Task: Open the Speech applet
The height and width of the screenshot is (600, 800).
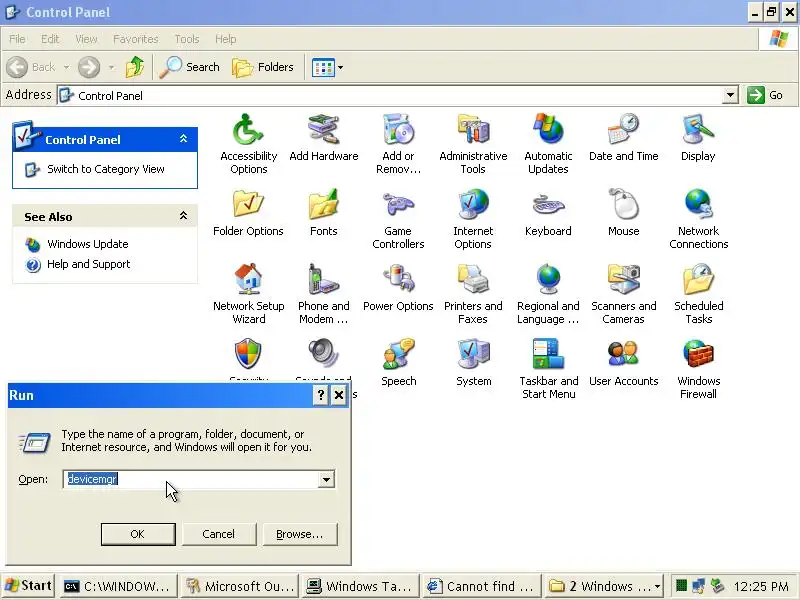Action: coord(398,362)
